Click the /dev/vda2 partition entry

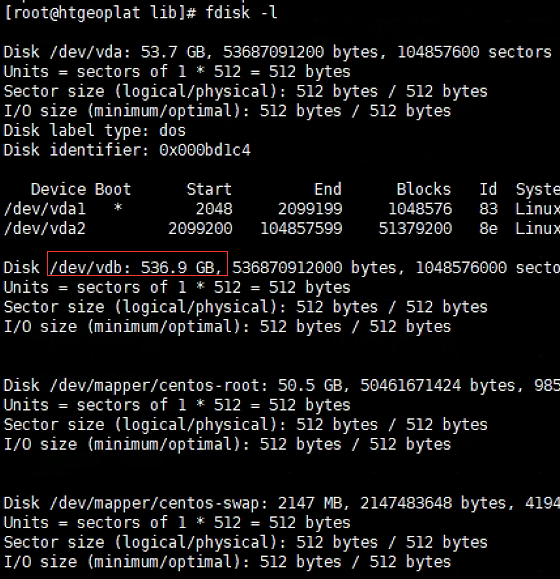tap(45, 229)
